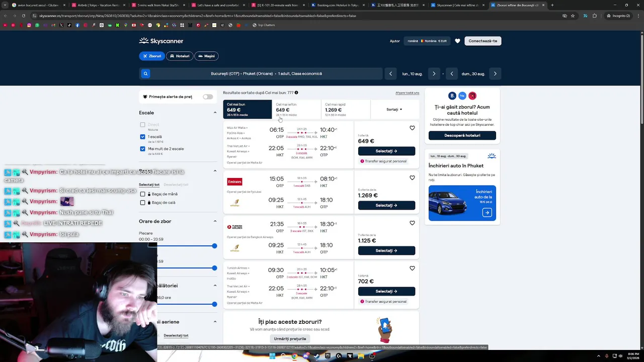The width and height of the screenshot is (644, 362).
Task: Click arrow icon on car rental card
Action: (487, 213)
